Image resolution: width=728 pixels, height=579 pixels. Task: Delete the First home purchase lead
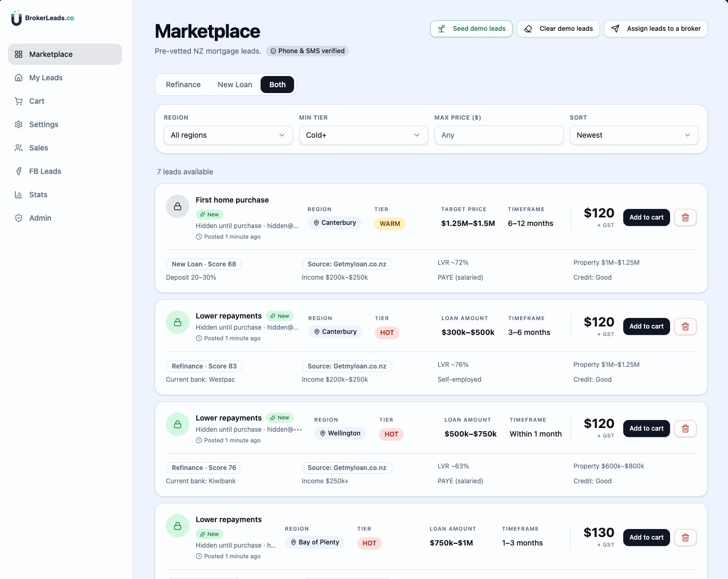(685, 217)
